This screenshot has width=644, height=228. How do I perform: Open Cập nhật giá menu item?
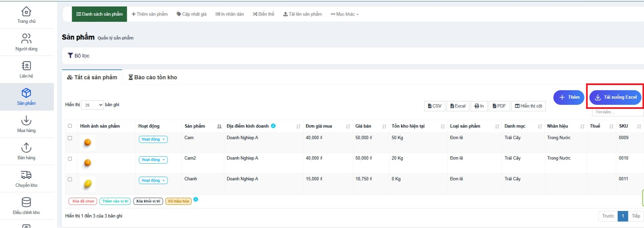[x=191, y=14]
